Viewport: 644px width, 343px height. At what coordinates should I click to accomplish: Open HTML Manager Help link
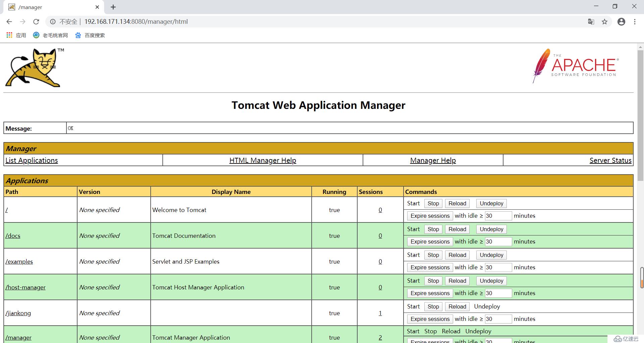263,160
